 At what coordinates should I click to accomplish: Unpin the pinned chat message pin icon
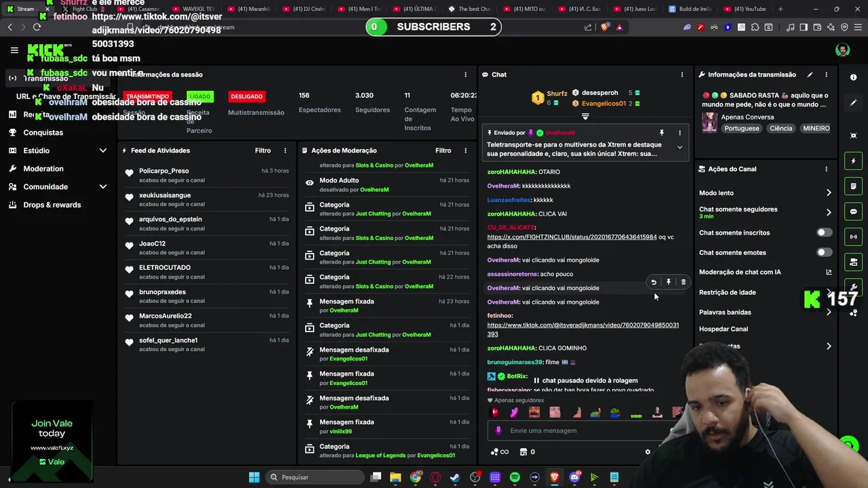click(x=662, y=133)
